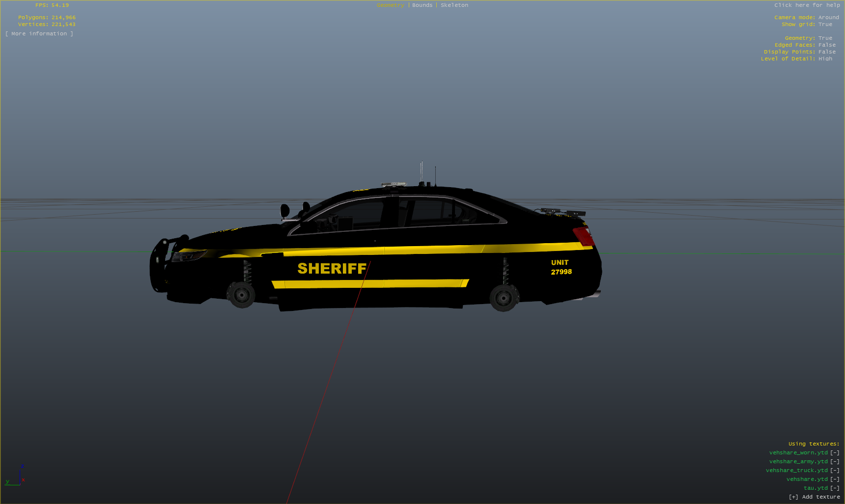Unload tau.ytd with the [-] icon
Viewport: 845px width, 504px height.
tap(835, 488)
